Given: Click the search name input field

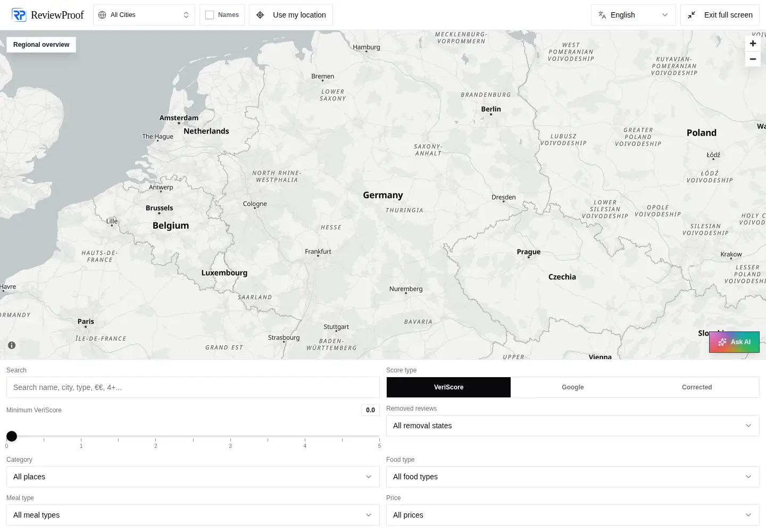Looking at the screenshot, I should [193, 387].
